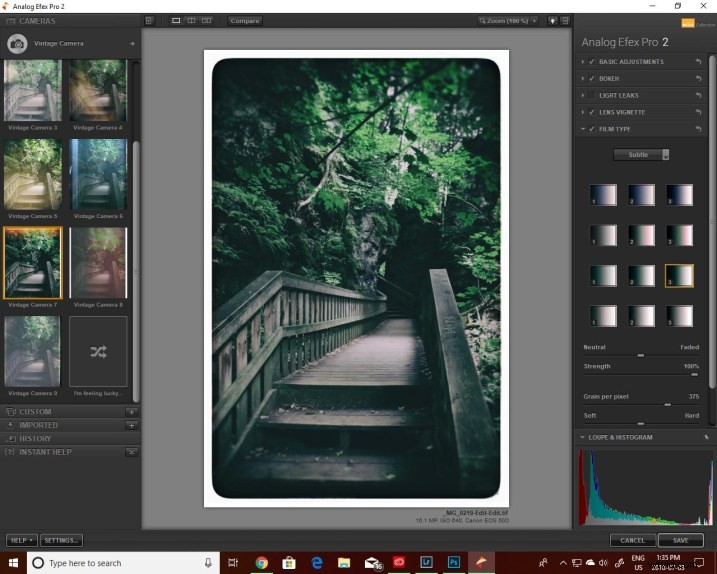Disable the Lens Vignette checkbox

pos(592,112)
